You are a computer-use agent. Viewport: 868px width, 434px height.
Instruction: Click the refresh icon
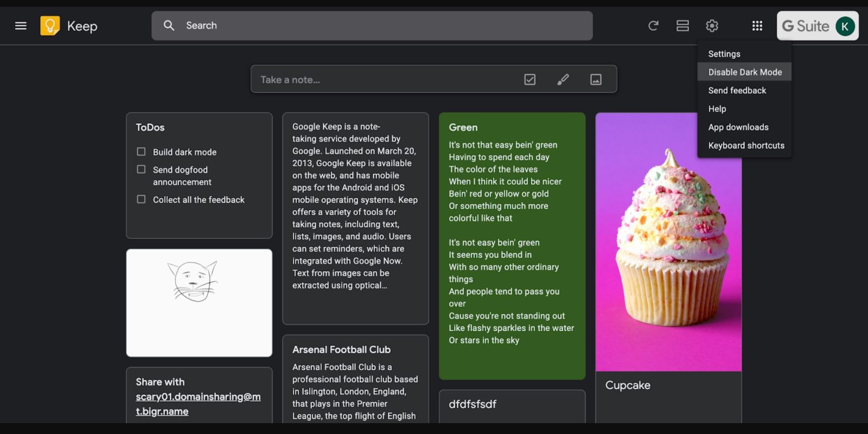tap(653, 25)
